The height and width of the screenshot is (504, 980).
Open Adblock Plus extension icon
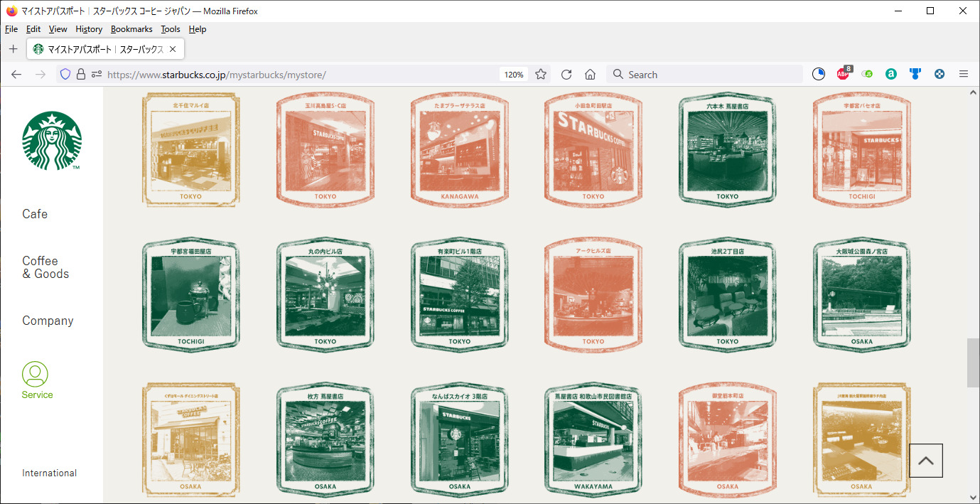point(843,74)
